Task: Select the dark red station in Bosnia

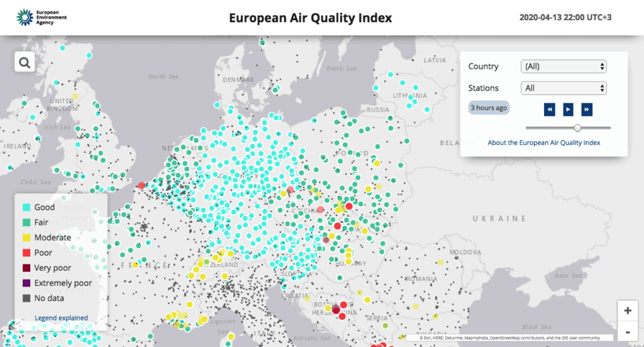Action: (336, 310)
